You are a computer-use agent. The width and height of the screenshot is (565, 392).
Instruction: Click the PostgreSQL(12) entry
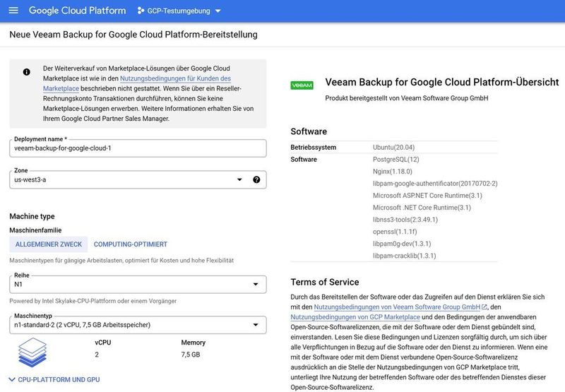395,159
